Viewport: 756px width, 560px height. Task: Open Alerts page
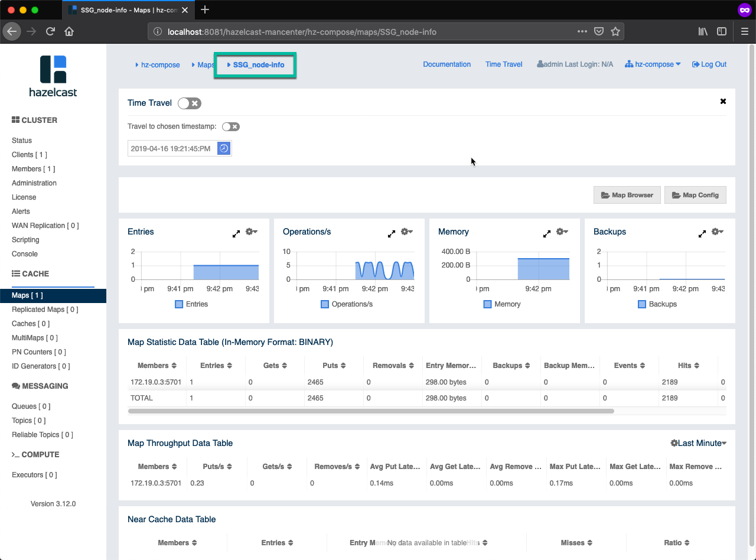pos(21,211)
